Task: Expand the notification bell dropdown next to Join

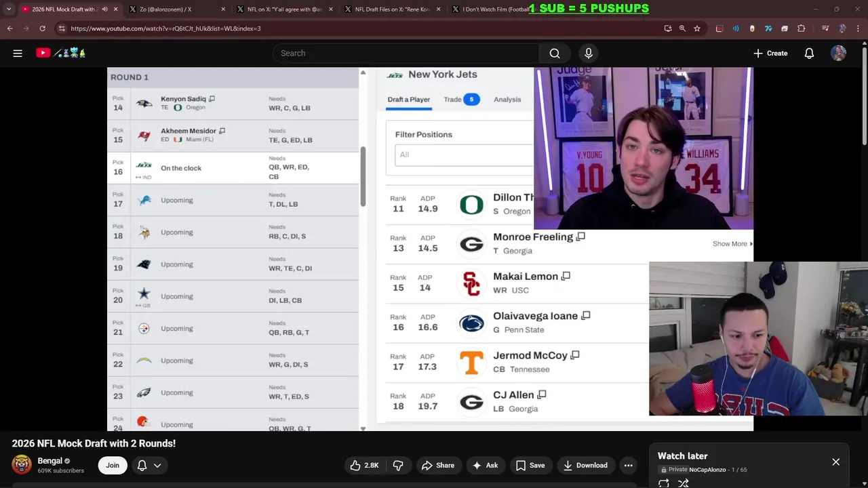Action: pos(149,465)
